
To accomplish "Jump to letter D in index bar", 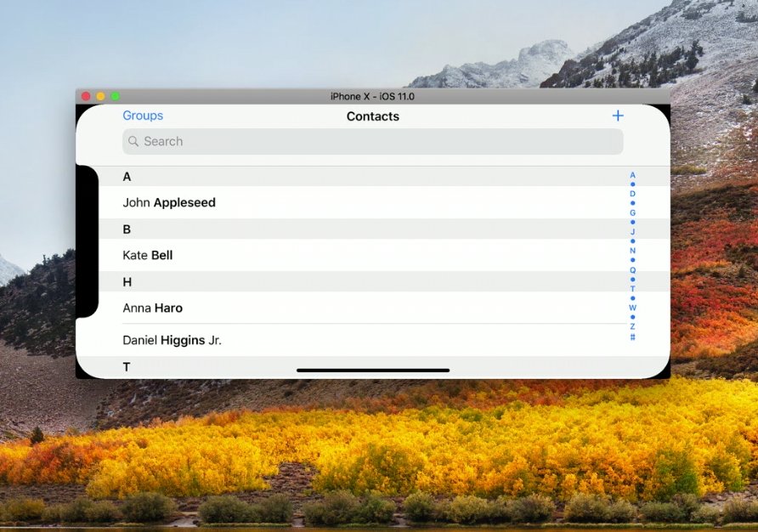I will pos(632,194).
